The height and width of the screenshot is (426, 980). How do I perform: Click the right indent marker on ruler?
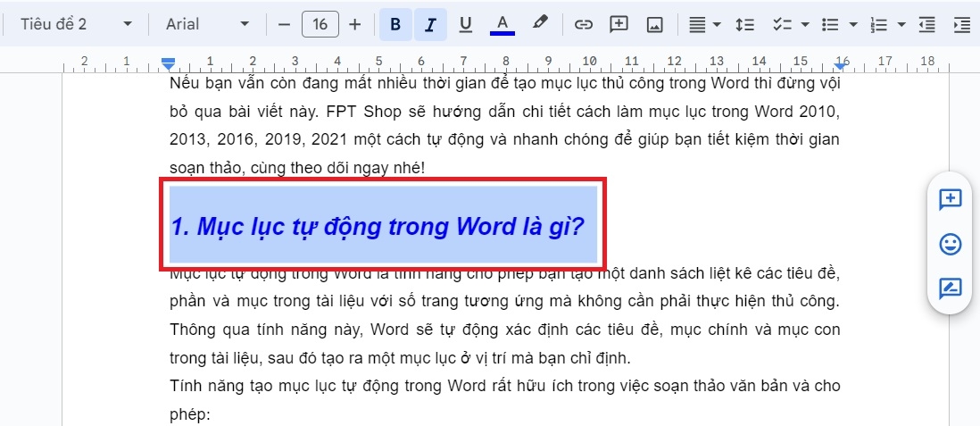pos(842,66)
